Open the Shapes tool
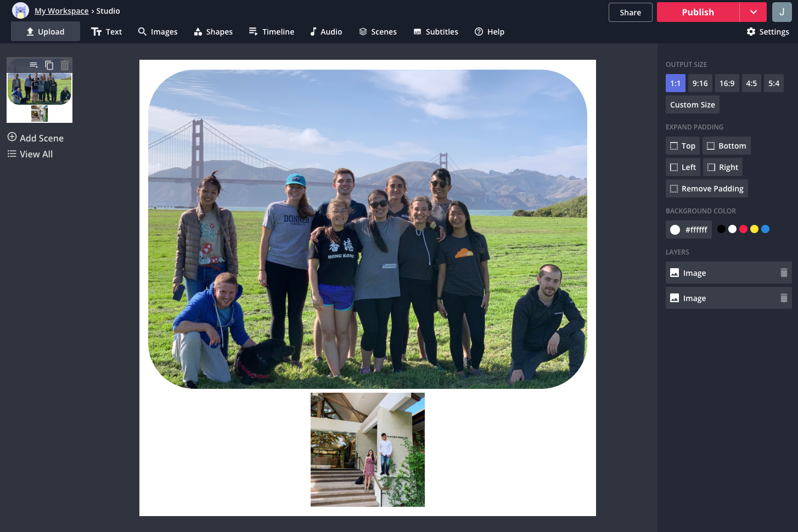 pos(213,32)
